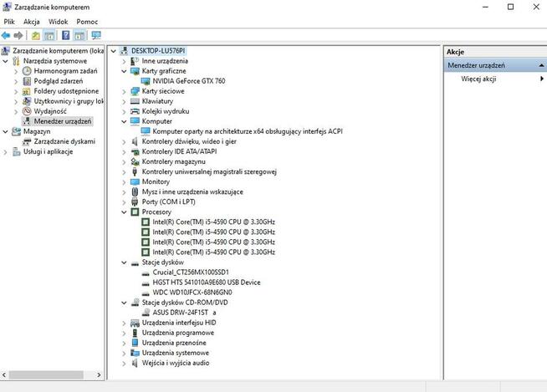Select Kontrolery uniwersalnej magistrali szeregowej row

click(209, 172)
